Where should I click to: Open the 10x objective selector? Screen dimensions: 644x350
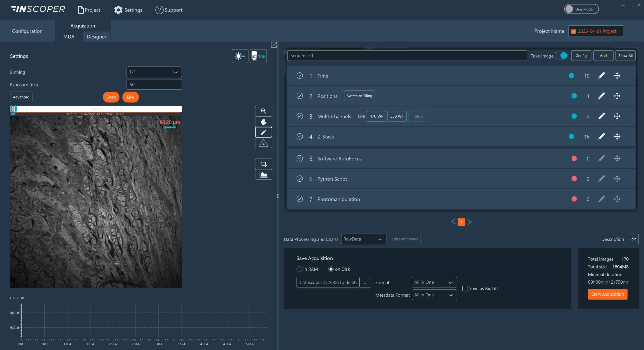coord(258,56)
